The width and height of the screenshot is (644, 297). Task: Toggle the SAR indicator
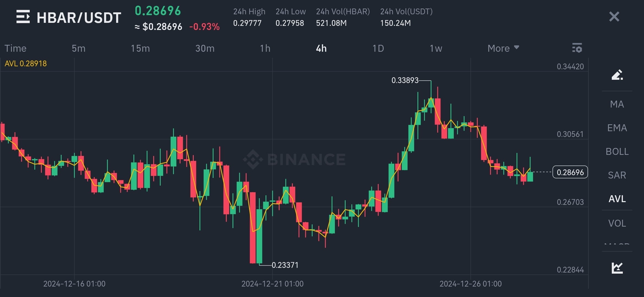(x=617, y=175)
